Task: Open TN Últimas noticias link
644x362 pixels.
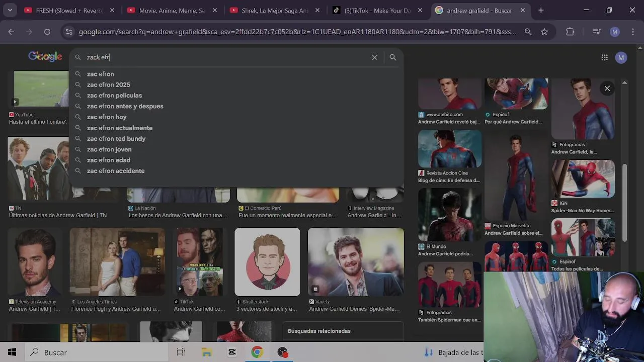Action: tap(58, 215)
